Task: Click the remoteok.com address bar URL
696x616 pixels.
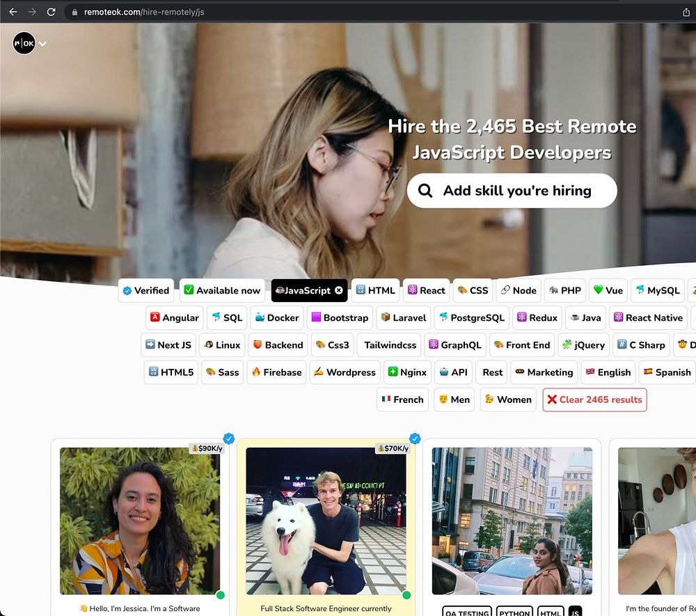Action: pyautogui.click(x=144, y=12)
